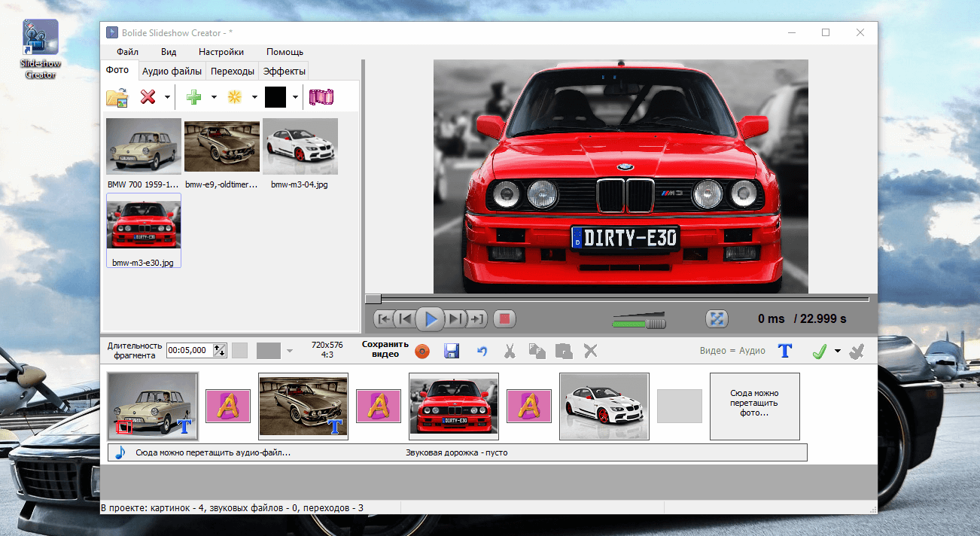Click the green checkmark icon in timeline toolbar

tap(820, 351)
